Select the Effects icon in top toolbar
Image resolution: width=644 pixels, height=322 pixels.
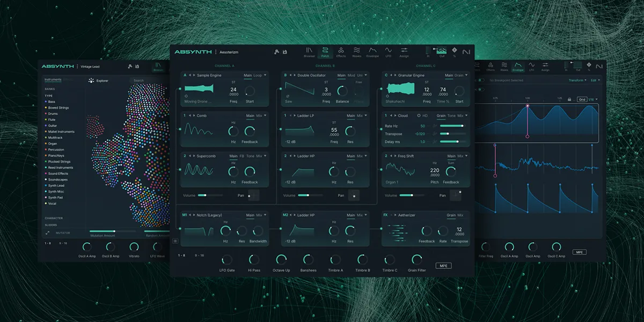[x=341, y=50]
